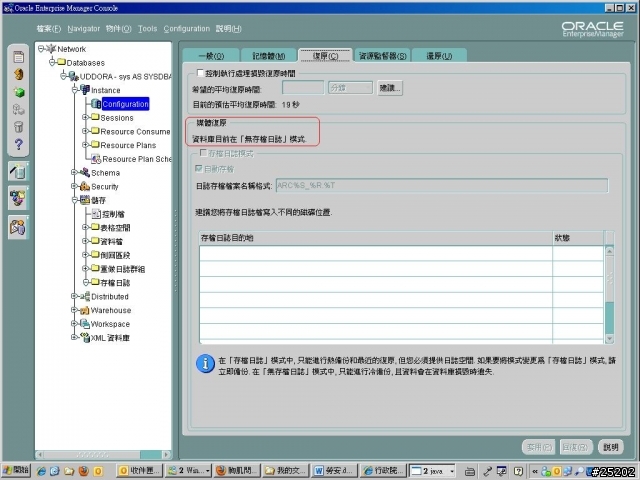The height and width of the screenshot is (480, 640).
Task: Open Internet Explorer from quick launch
Action: tap(41, 471)
